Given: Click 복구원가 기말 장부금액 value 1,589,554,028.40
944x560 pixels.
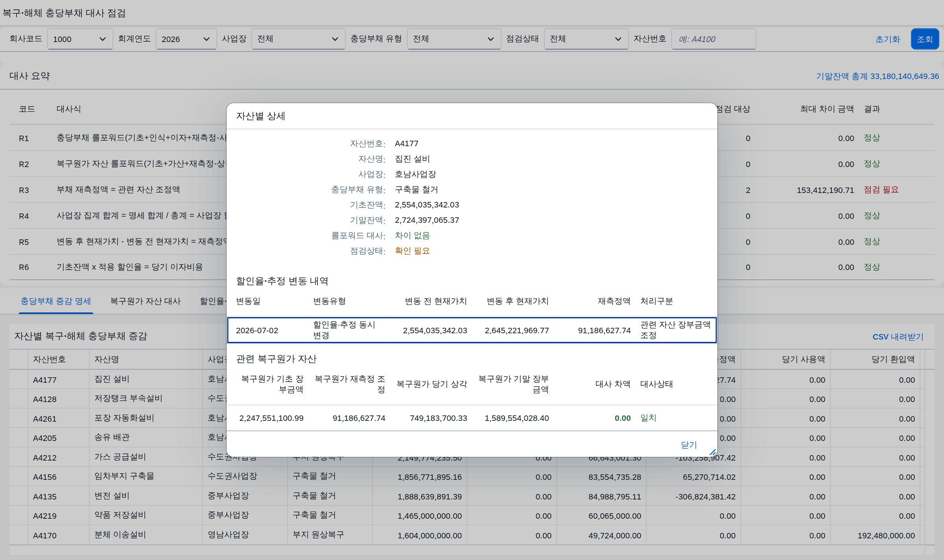Looking at the screenshot, I should pos(516,418).
